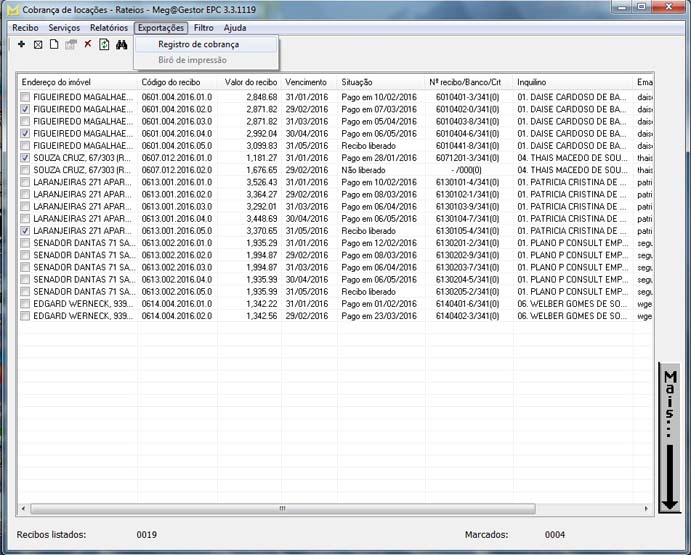Check the box for receipt 0601.004.2016.01.0
Viewport: 691px width, 555px height.
[x=25, y=97]
